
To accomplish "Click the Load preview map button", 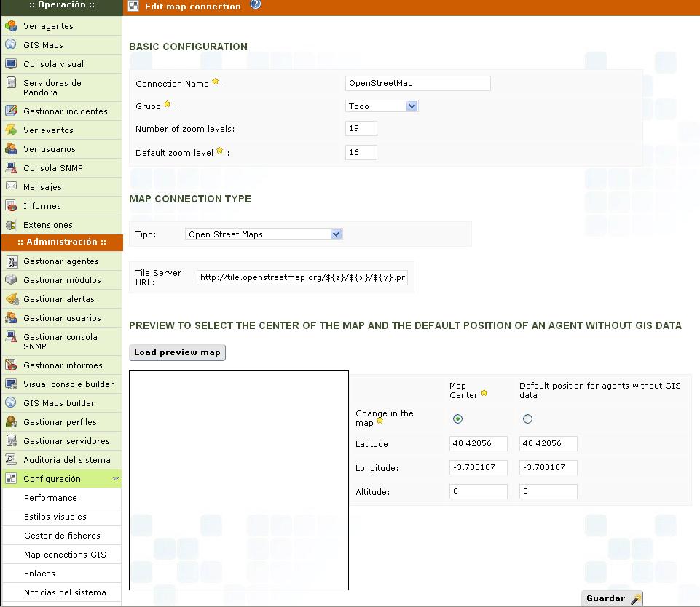I will [x=177, y=352].
